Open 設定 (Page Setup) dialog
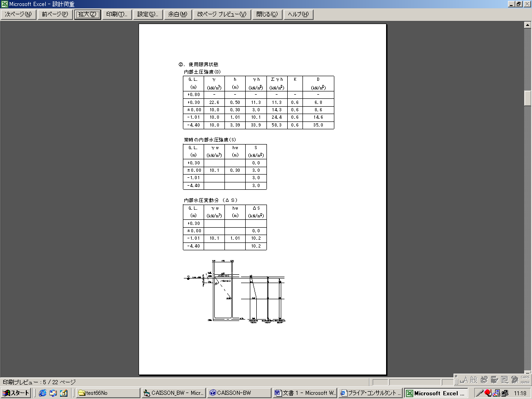 [x=148, y=14]
